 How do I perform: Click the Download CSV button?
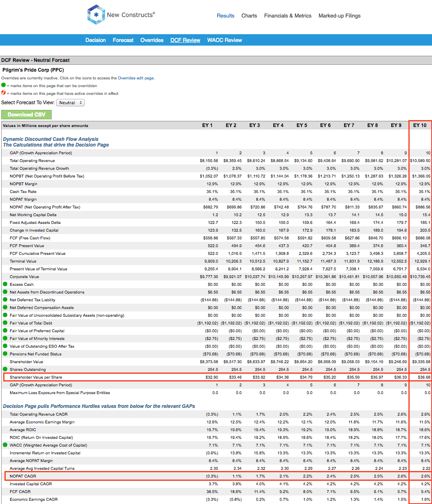pyautogui.click(x=26, y=114)
